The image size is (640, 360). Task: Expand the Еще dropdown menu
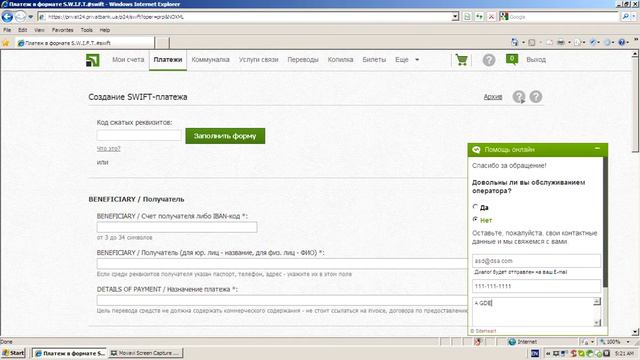417,60
